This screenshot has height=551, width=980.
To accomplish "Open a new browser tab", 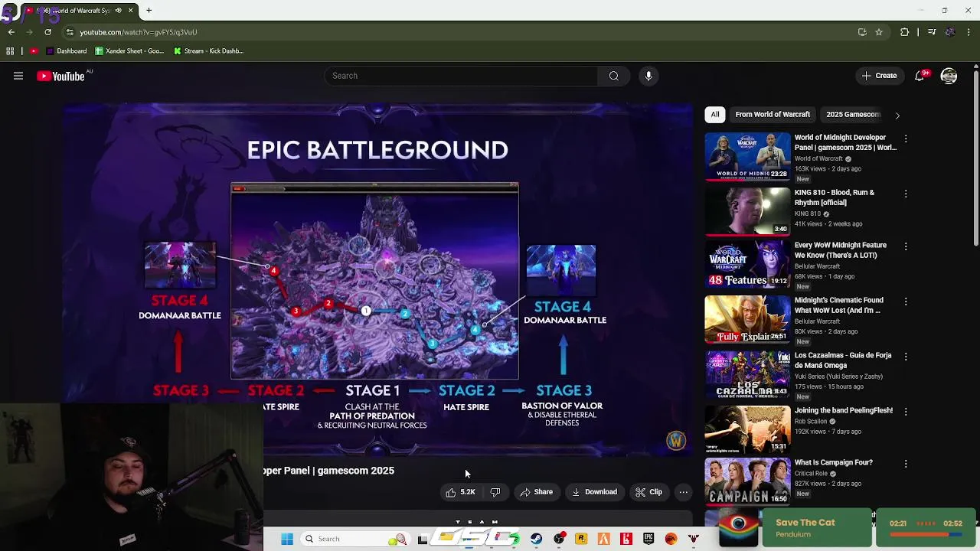I will coord(149,11).
